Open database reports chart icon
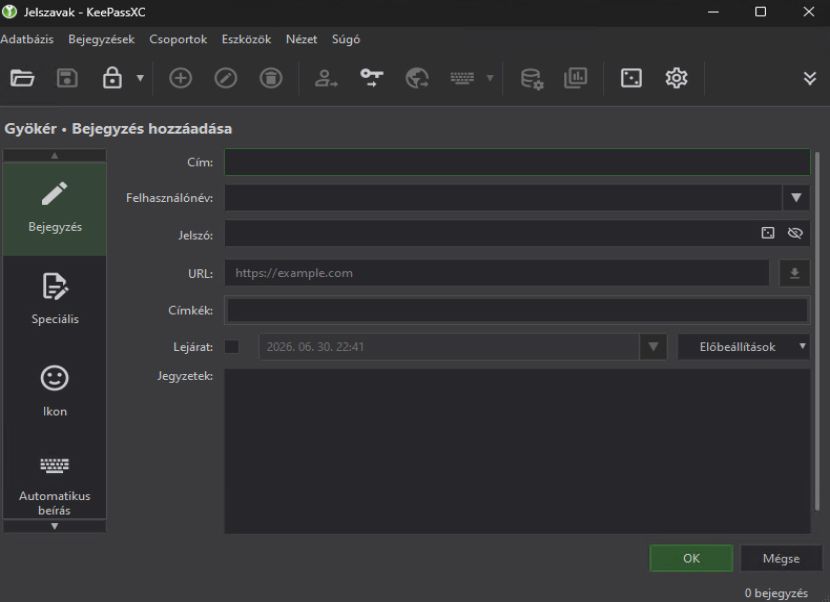This screenshot has height=602, width=830. [x=575, y=78]
